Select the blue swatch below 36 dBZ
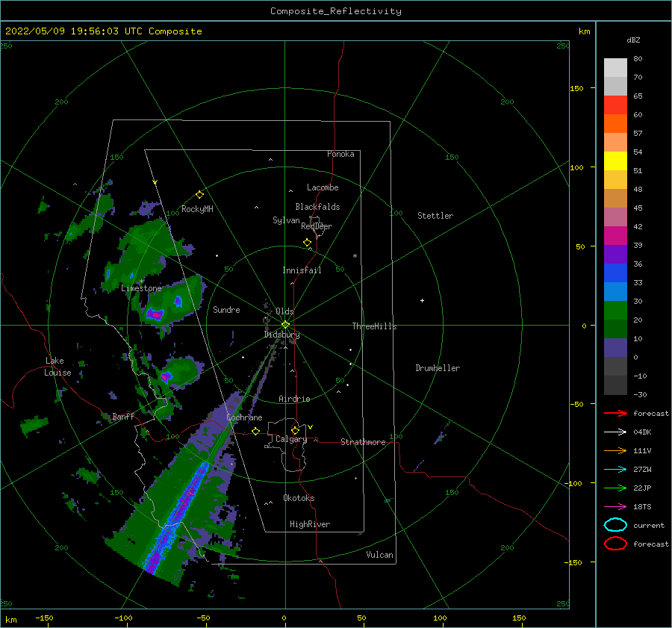This screenshot has height=628, width=672. click(615, 273)
